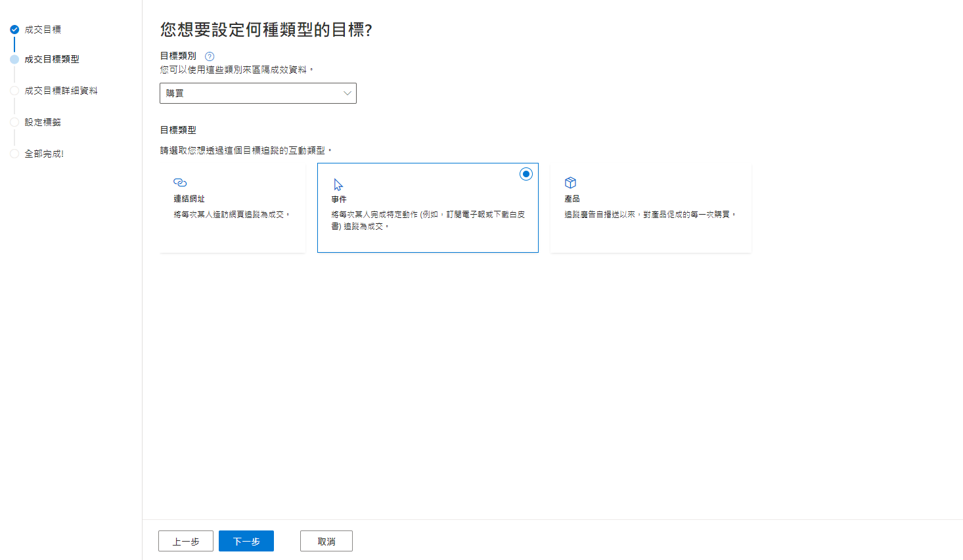Click the 連結網址 card description text
The height and width of the screenshot is (560, 963).
click(232, 215)
